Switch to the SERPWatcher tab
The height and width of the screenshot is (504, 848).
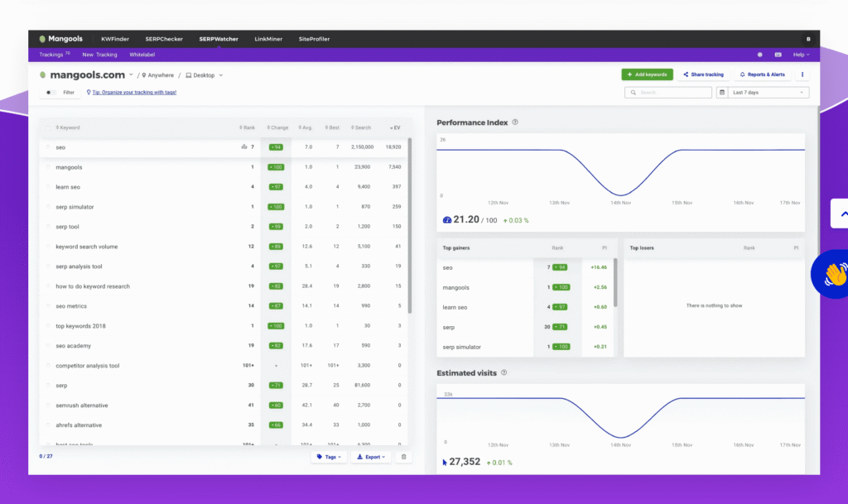(219, 39)
